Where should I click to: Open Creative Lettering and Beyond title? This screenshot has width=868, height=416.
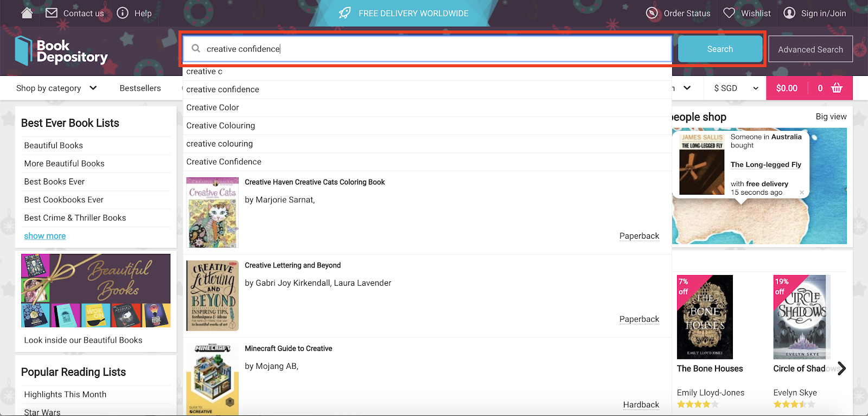tap(292, 265)
